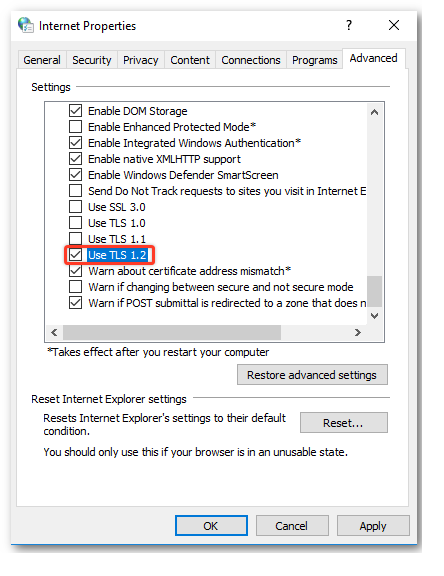Click the settings list scroll down arrow

coord(375,316)
